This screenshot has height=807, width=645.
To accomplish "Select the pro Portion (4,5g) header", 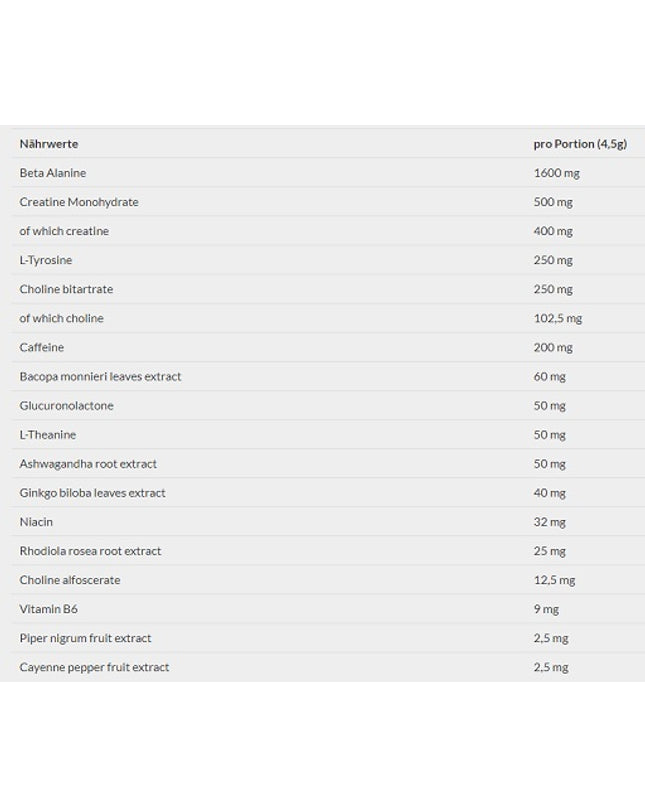I will coord(580,144).
